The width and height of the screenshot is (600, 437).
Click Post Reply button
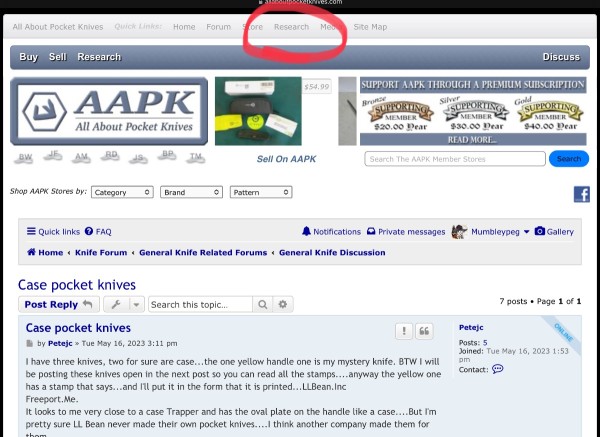59,304
